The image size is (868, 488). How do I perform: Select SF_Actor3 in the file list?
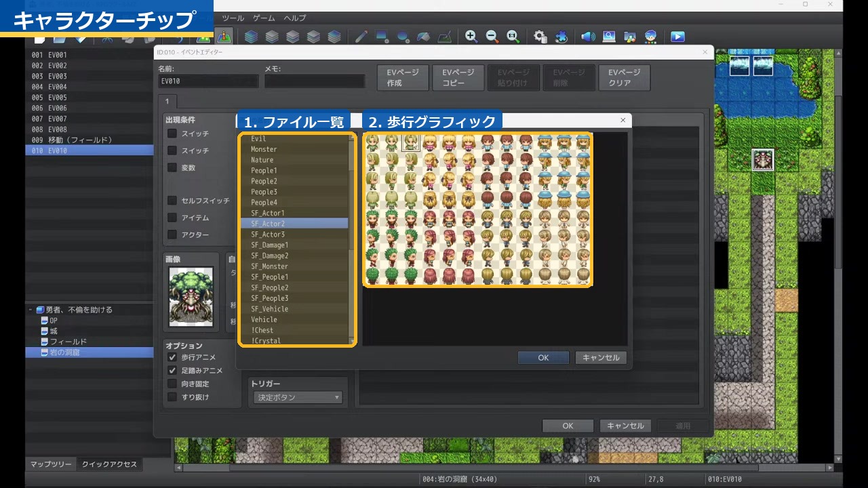coord(294,235)
